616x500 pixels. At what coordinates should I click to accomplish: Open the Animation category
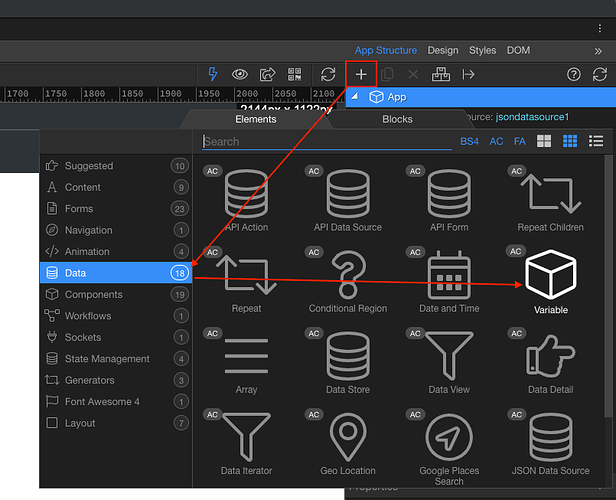(x=116, y=251)
